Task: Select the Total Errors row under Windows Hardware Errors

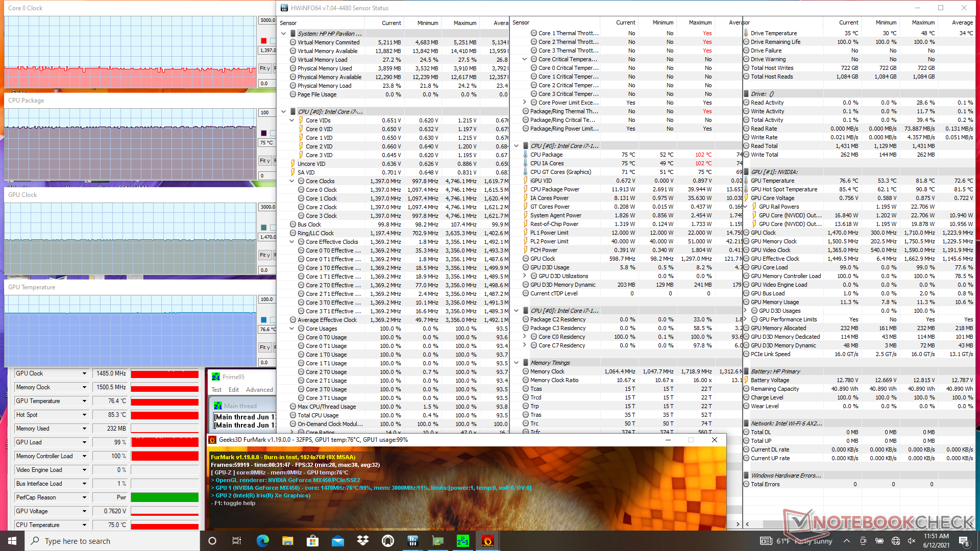Action: tap(859, 484)
